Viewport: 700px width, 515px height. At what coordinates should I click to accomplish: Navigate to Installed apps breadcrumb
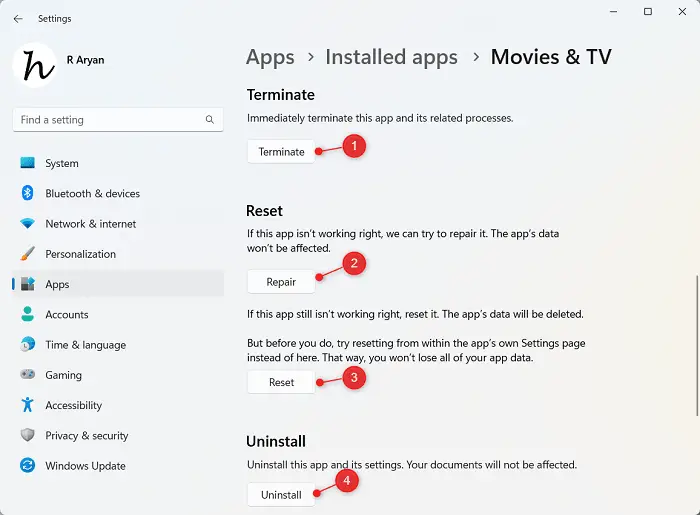[x=391, y=57]
